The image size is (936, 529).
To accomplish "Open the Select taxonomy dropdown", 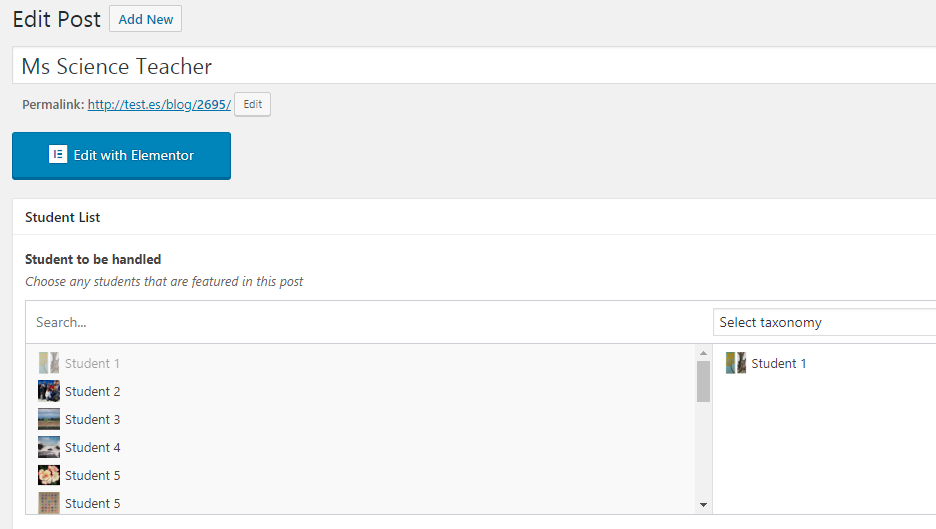I will click(x=825, y=322).
